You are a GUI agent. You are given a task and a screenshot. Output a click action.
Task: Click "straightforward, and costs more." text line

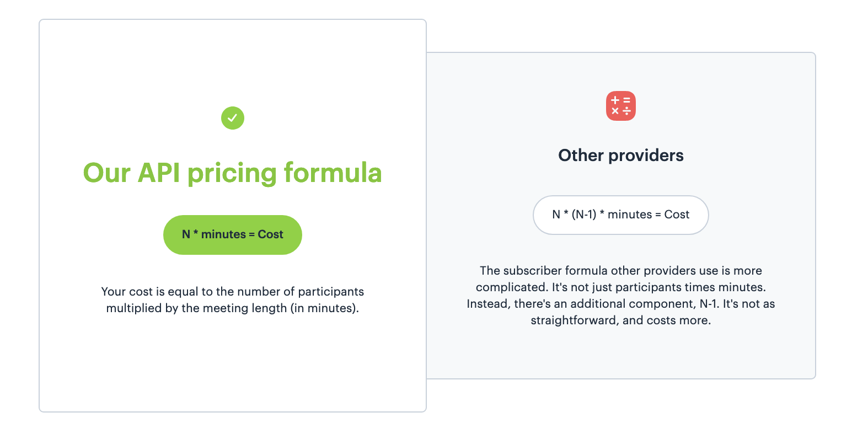pyautogui.click(x=621, y=320)
